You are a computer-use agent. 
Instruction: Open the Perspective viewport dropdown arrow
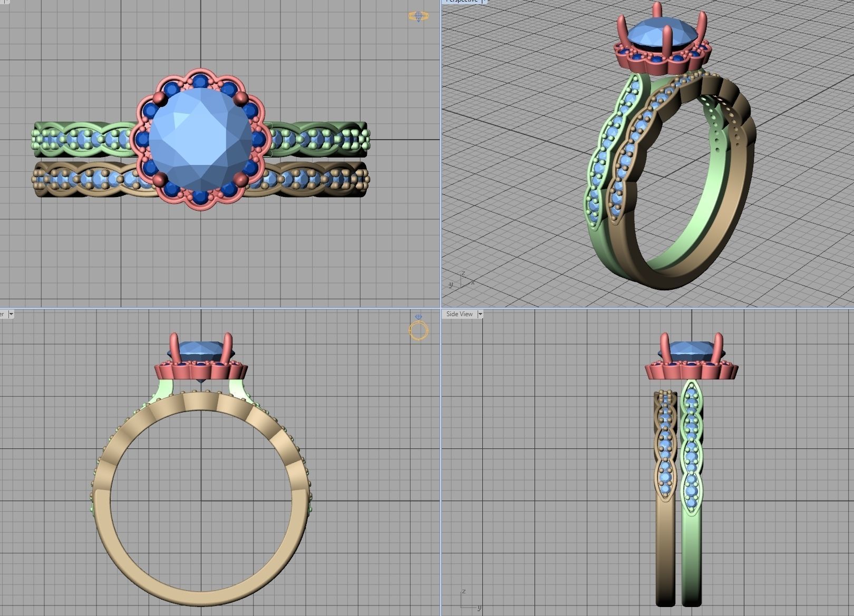[x=484, y=1]
